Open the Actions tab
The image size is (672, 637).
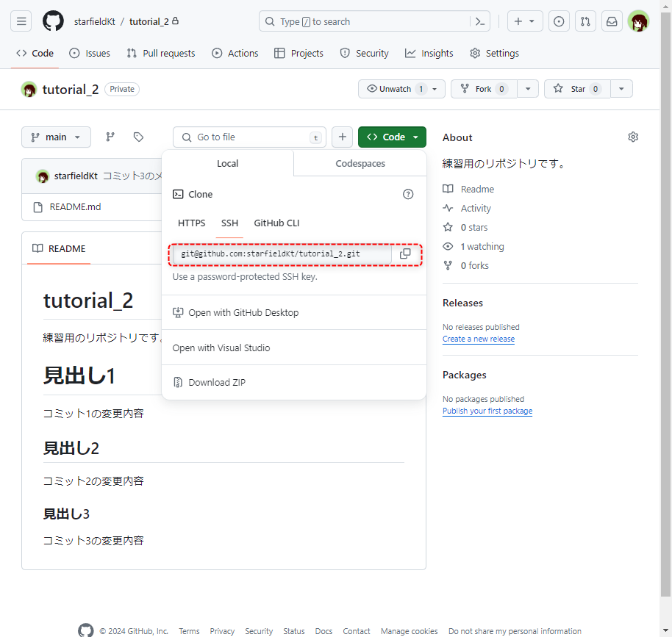tap(235, 53)
